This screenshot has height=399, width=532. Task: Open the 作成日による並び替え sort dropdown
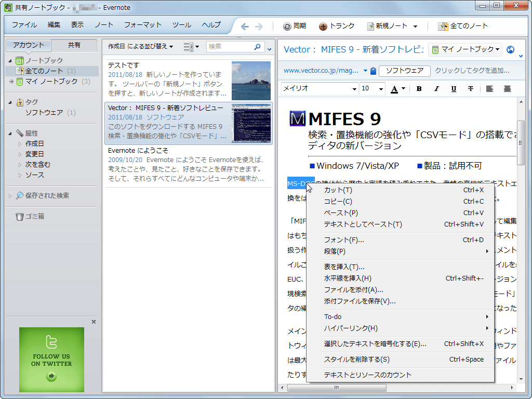click(140, 46)
